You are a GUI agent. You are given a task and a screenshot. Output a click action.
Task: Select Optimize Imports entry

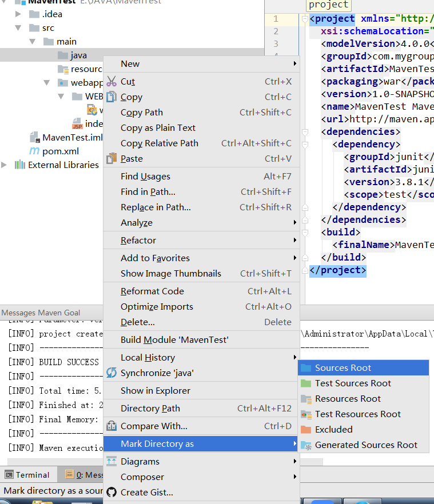[x=202, y=306]
